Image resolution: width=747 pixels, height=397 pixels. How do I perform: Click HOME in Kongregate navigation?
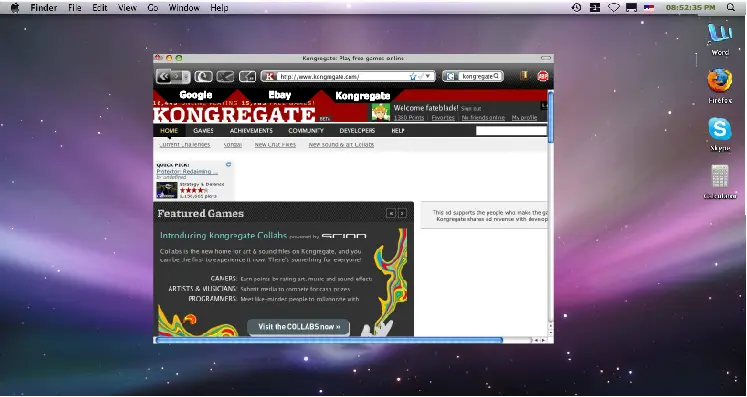pyautogui.click(x=169, y=131)
